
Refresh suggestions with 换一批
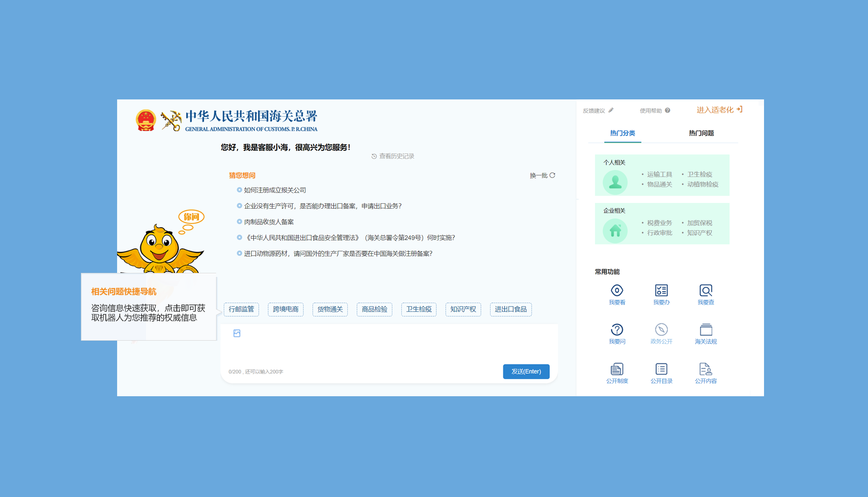coord(542,175)
